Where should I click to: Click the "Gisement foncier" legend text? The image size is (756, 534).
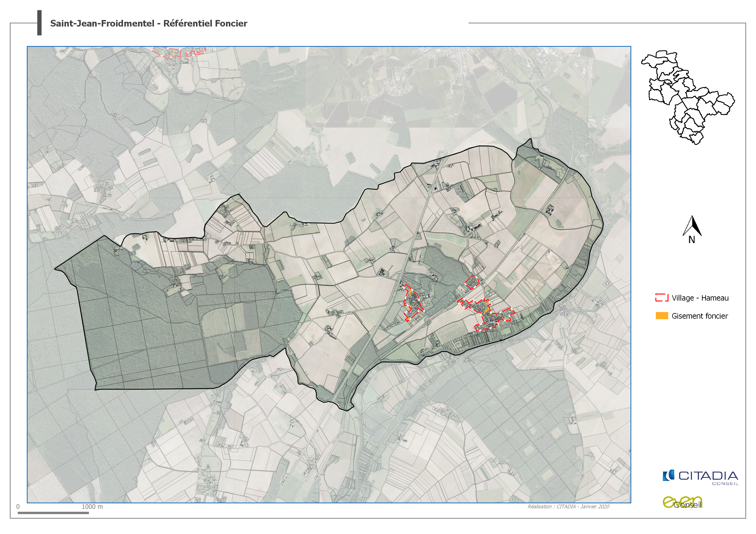[x=700, y=316]
